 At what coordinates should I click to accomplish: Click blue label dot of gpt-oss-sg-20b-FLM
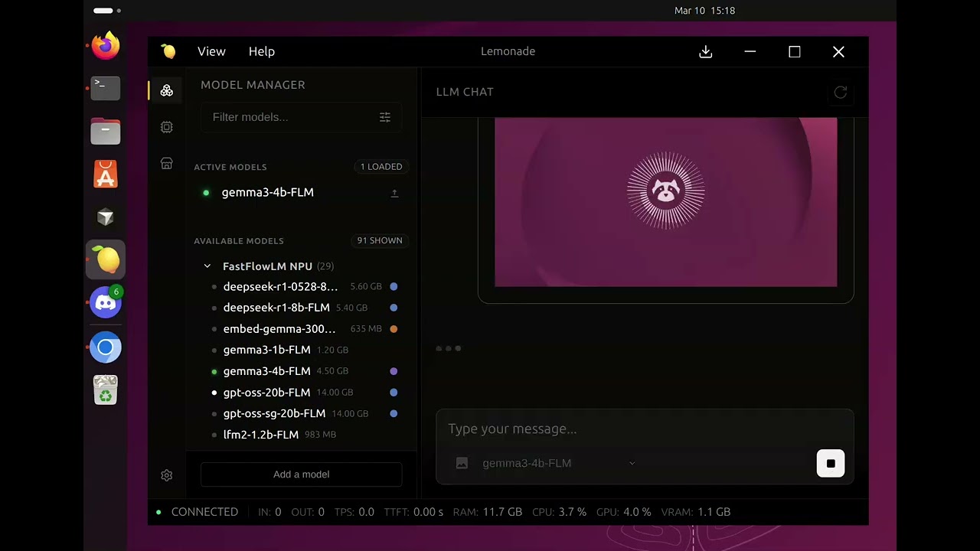394,413
